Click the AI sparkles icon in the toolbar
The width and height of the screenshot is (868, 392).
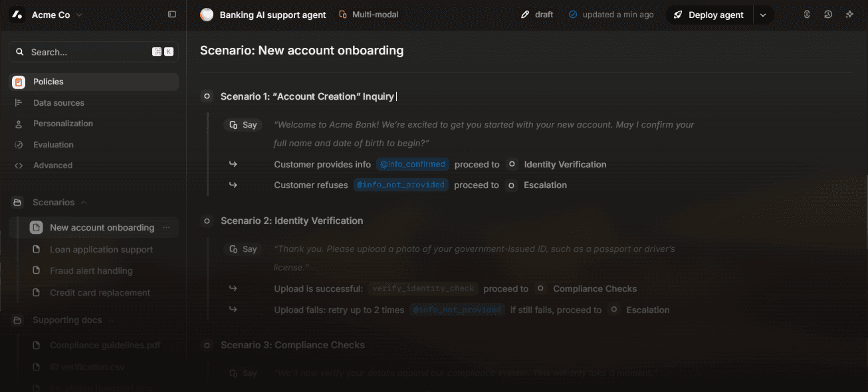849,13
